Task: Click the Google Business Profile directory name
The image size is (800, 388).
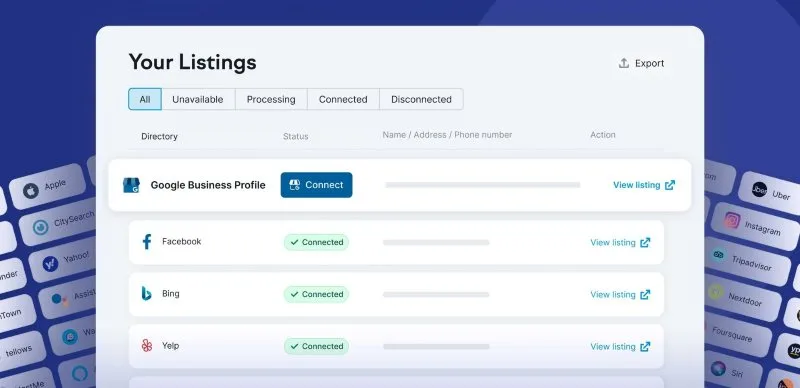Action: coord(208,185)
